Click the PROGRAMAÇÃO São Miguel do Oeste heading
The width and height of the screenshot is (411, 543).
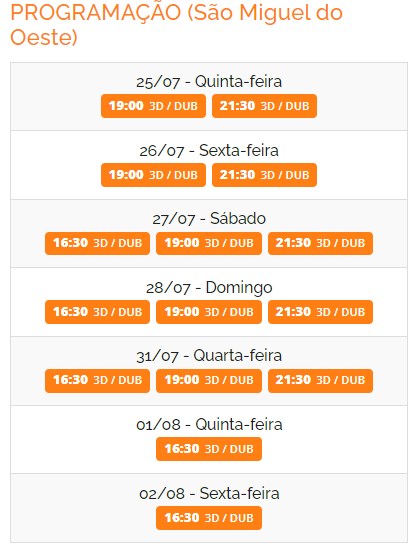tap(177, 24)
